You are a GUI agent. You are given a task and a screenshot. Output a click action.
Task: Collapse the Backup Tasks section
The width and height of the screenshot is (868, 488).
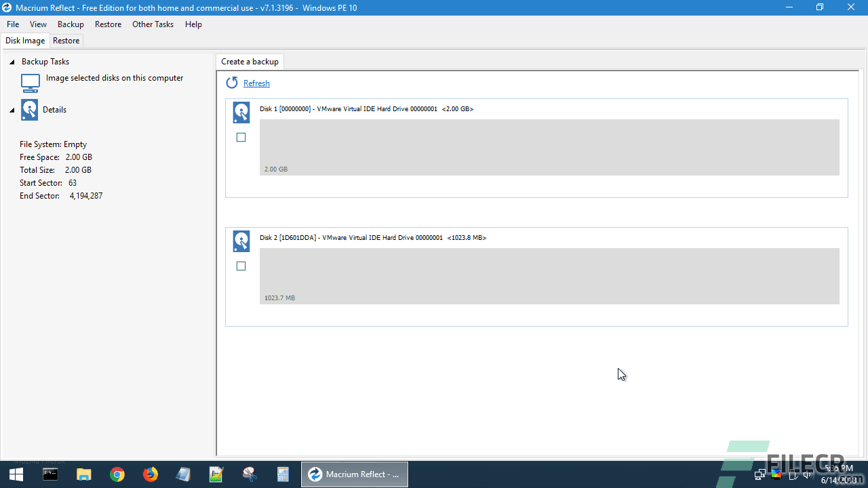[x=11, y=61]
